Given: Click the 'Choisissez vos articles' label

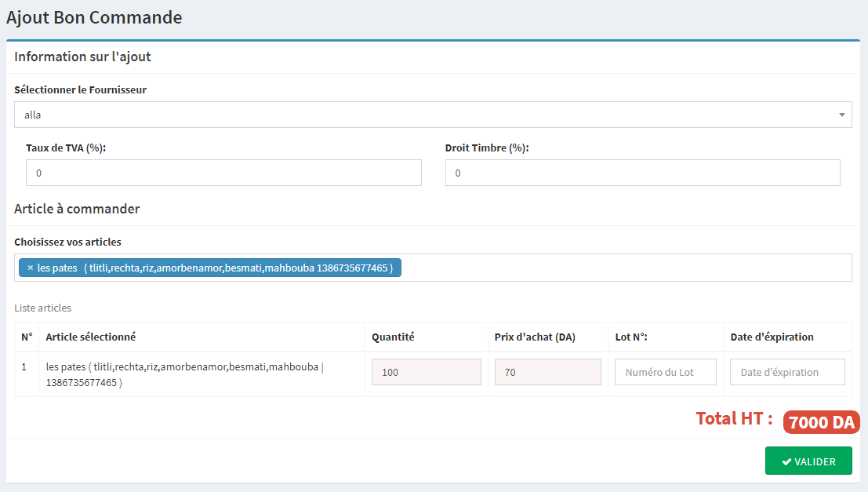Looking at the screenshot, I should [x=67, y=242].
